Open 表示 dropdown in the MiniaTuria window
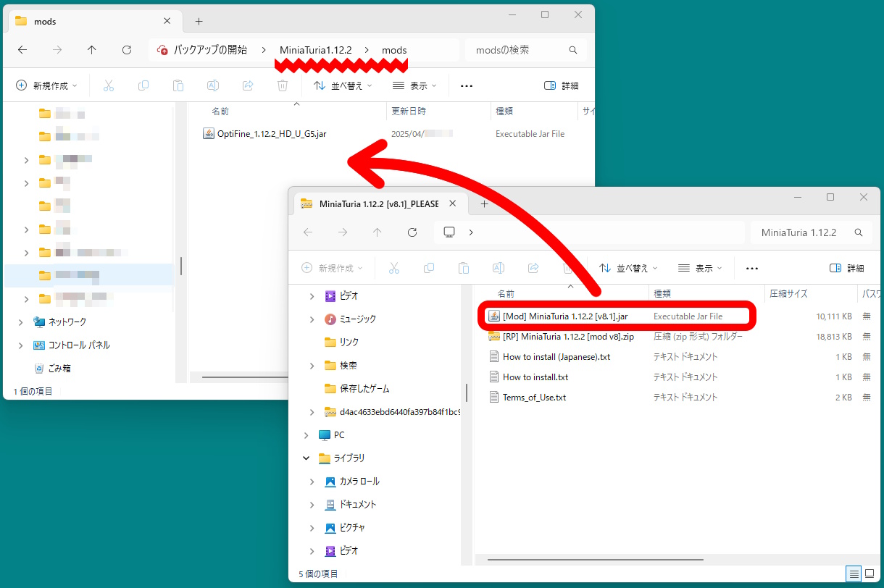The image size is (884, 588). click(700, 268)
